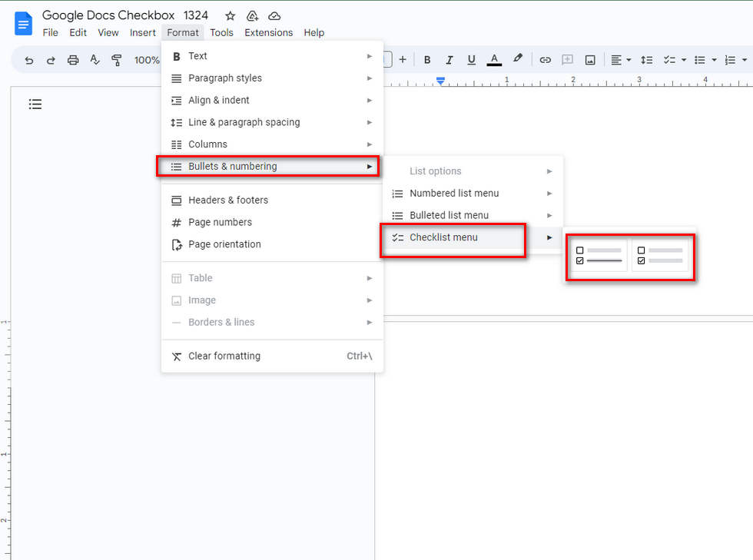Viewport: 753px width, 560px height.
Task: Click the Redo arrow
Action: coord(51,60)
